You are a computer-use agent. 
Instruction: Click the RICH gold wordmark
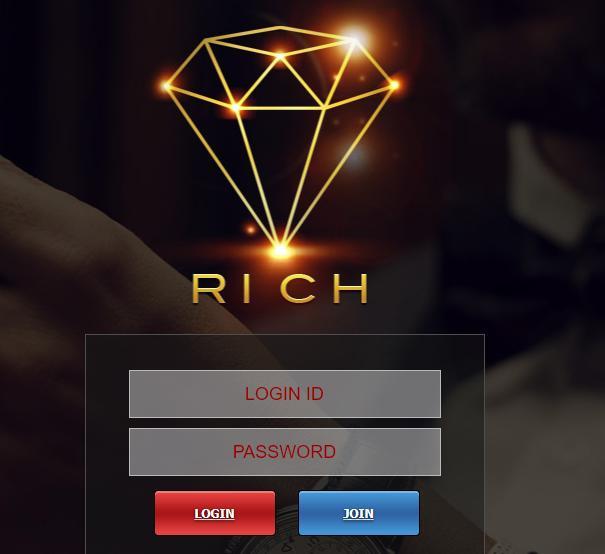[x=280, y=288]
